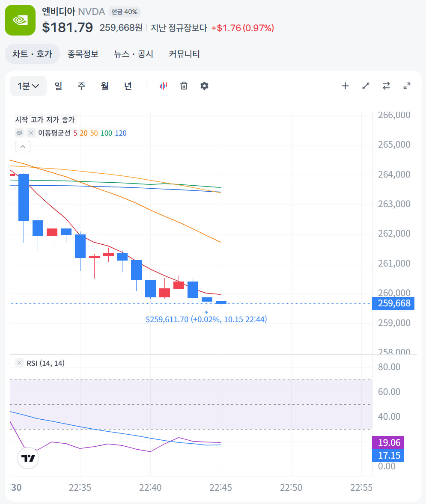Click the 22:45 time axis label
Screen dimensions: 426x504
tap(221, 488)
